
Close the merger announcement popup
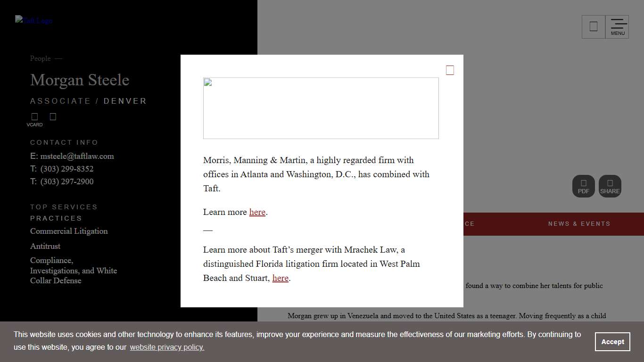tap(450, 70)
